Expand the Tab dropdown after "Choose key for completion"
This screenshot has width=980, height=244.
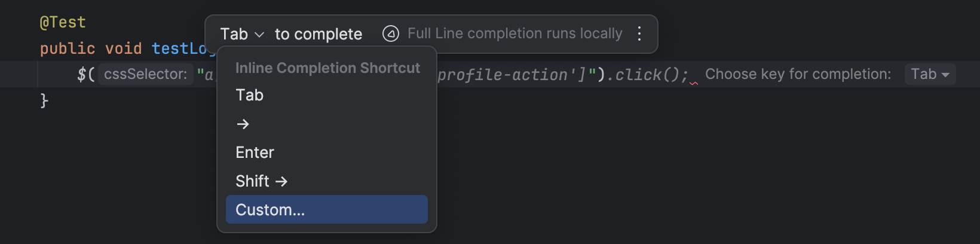pos(930,74)
